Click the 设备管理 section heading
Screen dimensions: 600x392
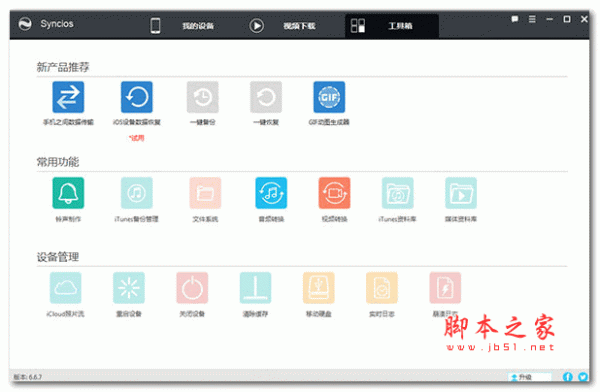click(x=58, y=257)
